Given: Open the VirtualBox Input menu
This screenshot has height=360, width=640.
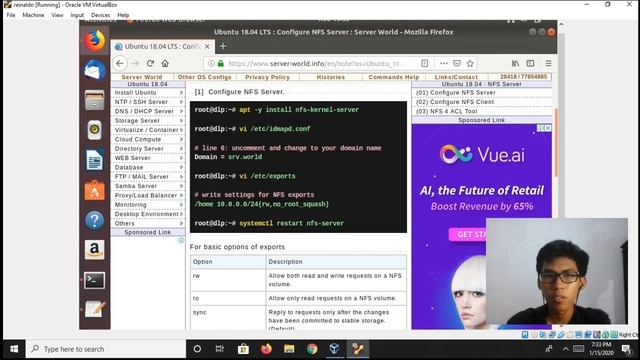Looking at the screenshot, I should point(77,15).
